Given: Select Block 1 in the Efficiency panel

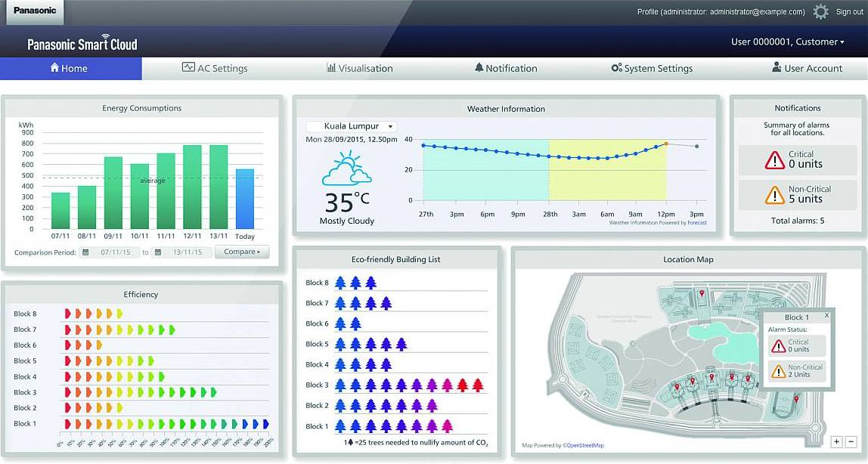Looking at the screenshot, I should pos(26,424).
